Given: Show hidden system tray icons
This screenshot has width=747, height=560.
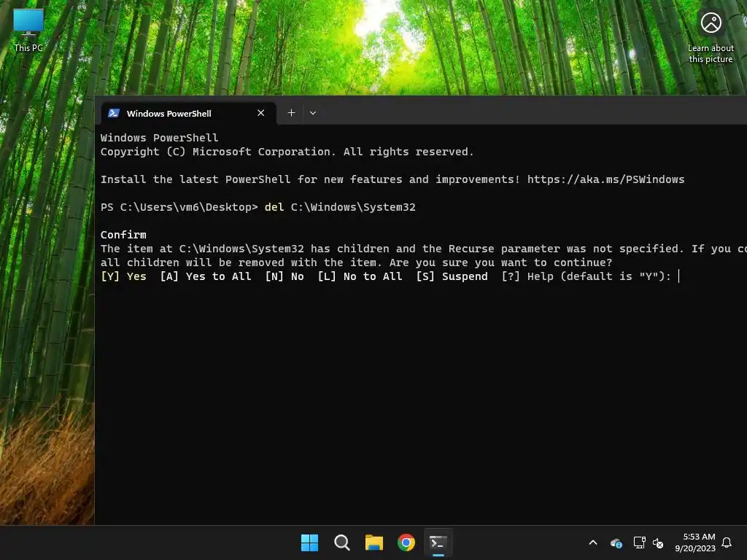Looking at the screenshot, I should pos(593,542).
